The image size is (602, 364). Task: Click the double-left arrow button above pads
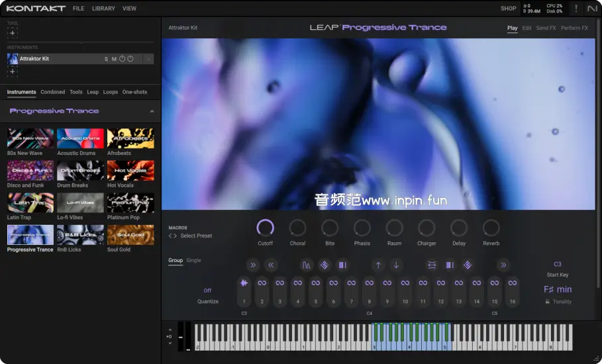271,265
